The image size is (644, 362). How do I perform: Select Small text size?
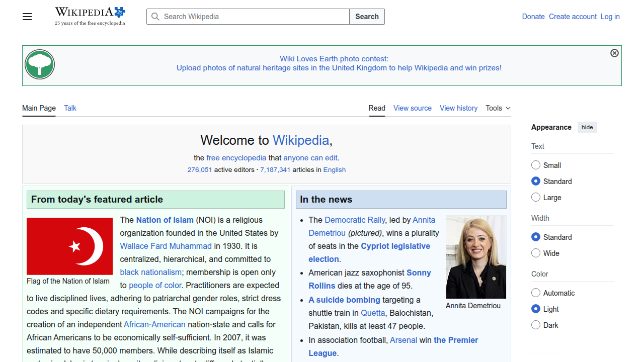pyautogui.click(x=536, y=165)
